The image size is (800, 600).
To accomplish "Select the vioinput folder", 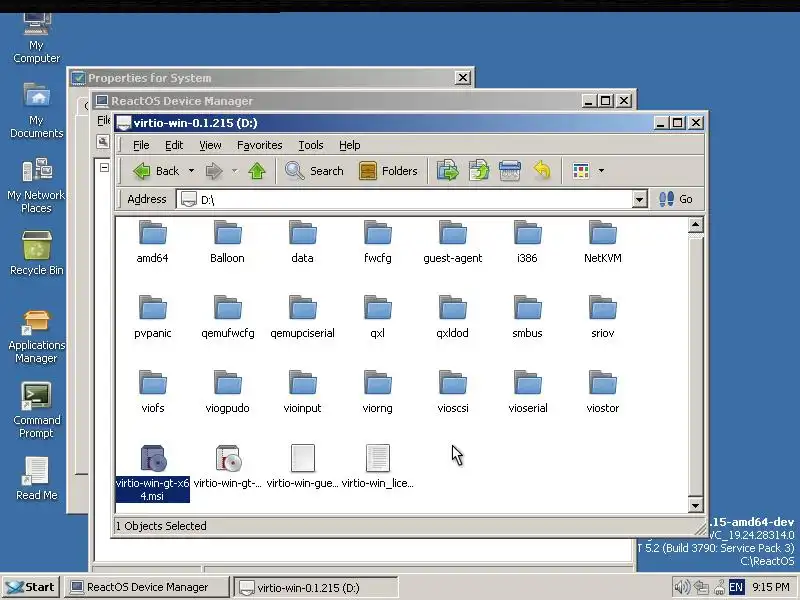I will (303, 391).
